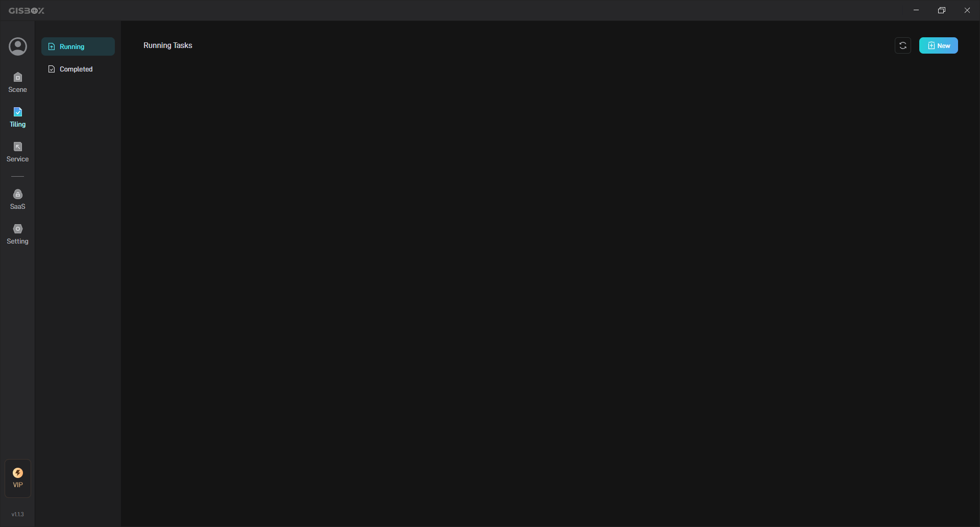Click the Completed tab checkmark icon
Viewport: 980px width, 527px height.
[x=52, y=69]
